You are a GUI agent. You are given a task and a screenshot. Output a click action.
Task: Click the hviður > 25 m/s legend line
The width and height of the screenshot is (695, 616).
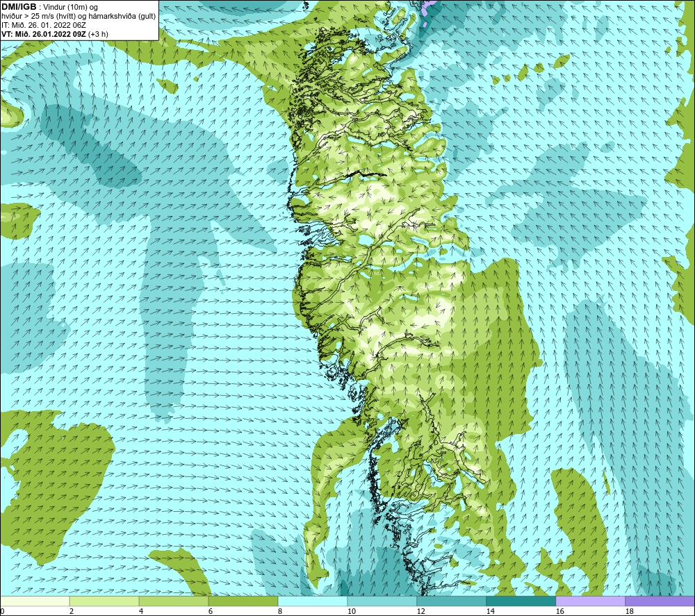click(x=79, y=17)
